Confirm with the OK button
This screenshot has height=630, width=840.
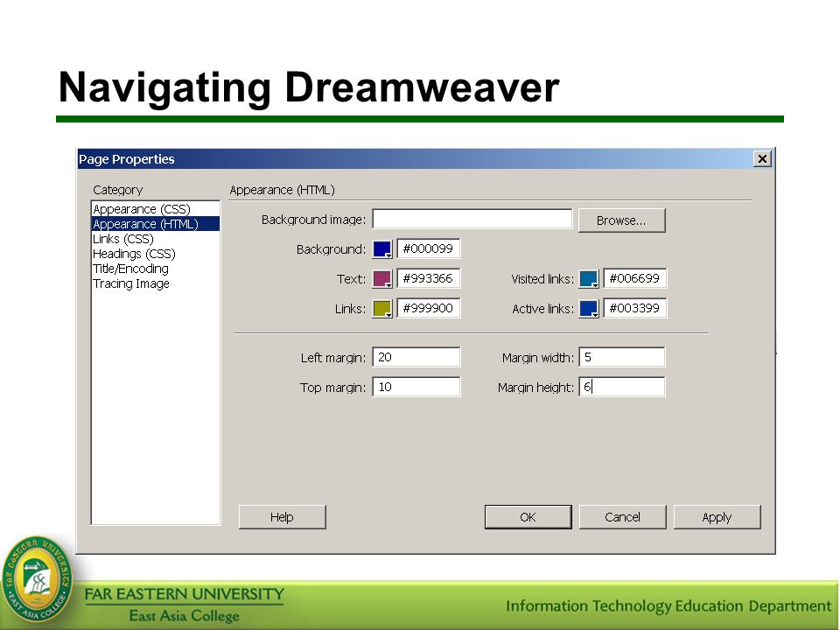(x=528, y=517)
